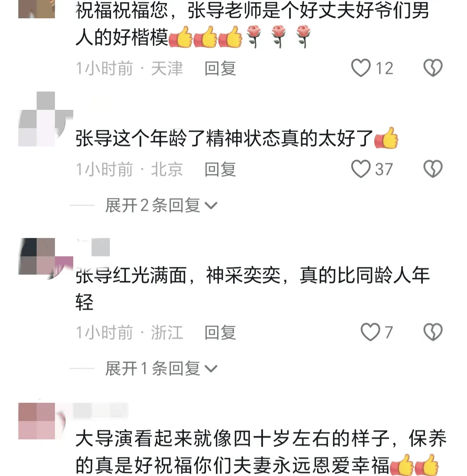Open the avatar of the 大导演 commenter
This screenshot has width=467, height=476.
(x=41, y=421)
